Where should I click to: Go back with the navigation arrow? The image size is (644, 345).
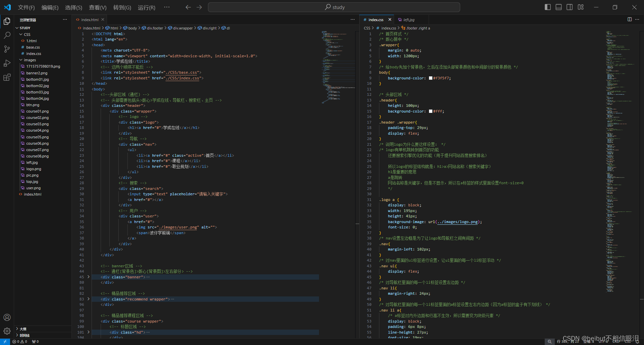(x=188, y=7)
